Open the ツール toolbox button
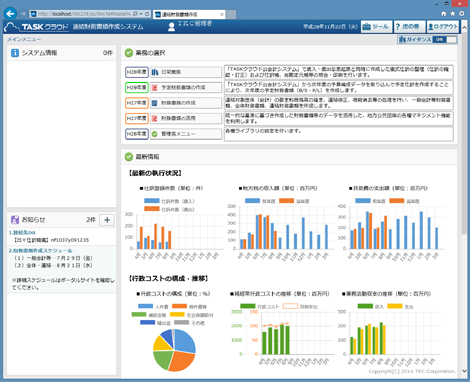470x383 pixels. [376, 27]
